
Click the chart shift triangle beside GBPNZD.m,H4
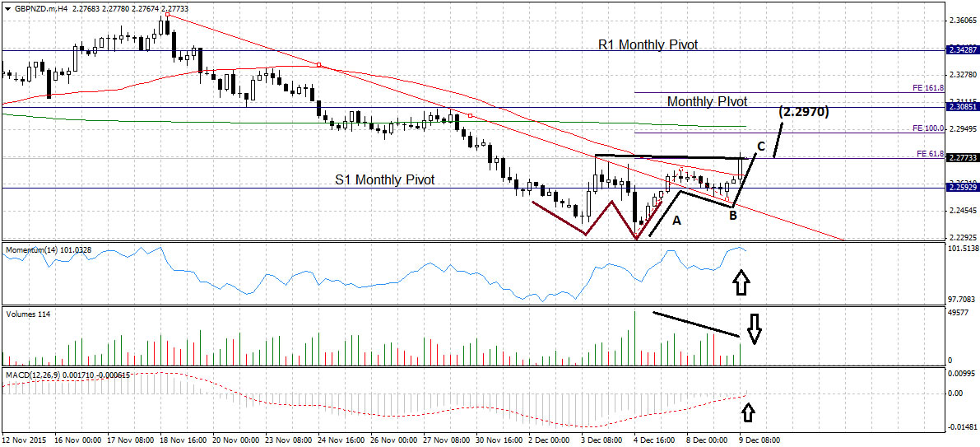point(7,8)
